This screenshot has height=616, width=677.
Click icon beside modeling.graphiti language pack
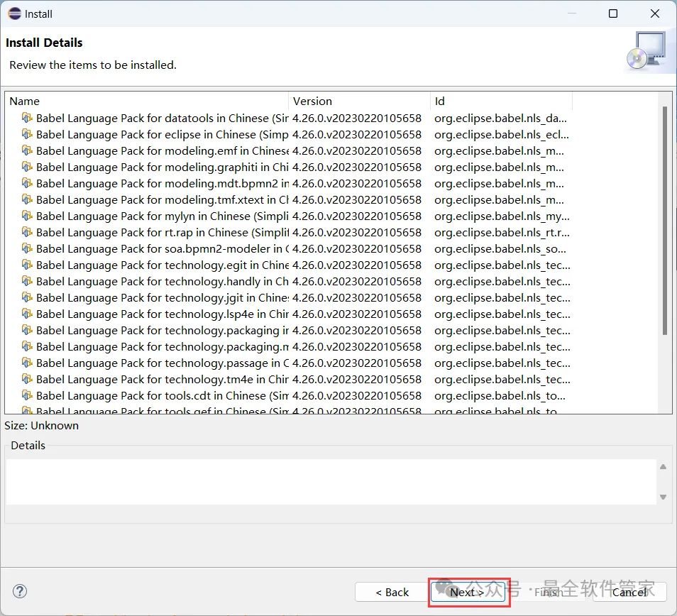click(x=27, y=167)
